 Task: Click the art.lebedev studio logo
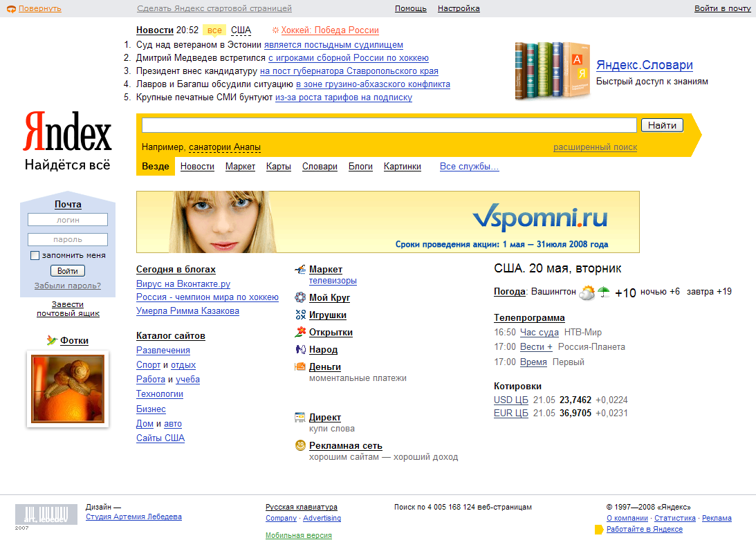46,514
